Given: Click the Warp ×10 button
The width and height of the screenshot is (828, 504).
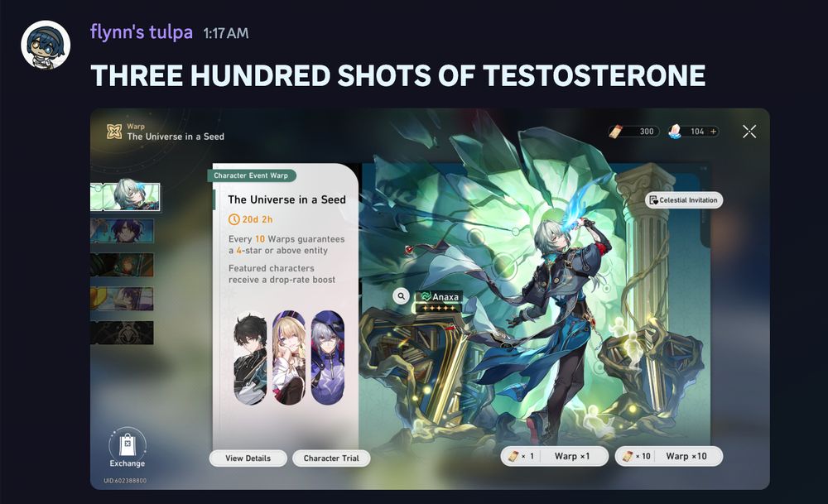Looking at the screenshot, I should [x=668, y=456].
